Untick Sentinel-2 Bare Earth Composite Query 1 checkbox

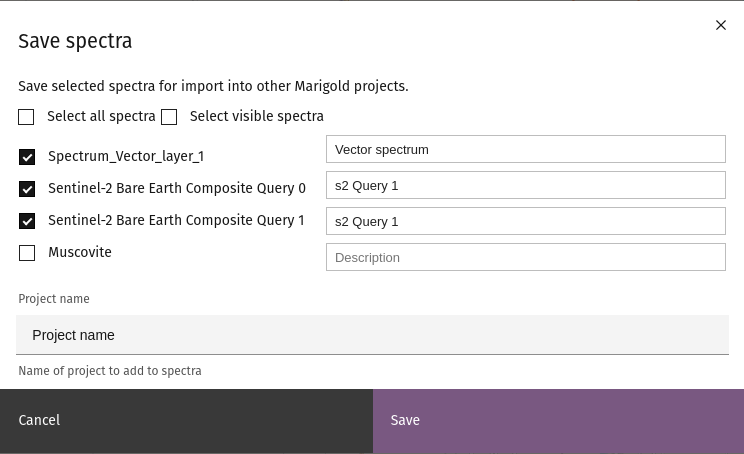[27, 221]
